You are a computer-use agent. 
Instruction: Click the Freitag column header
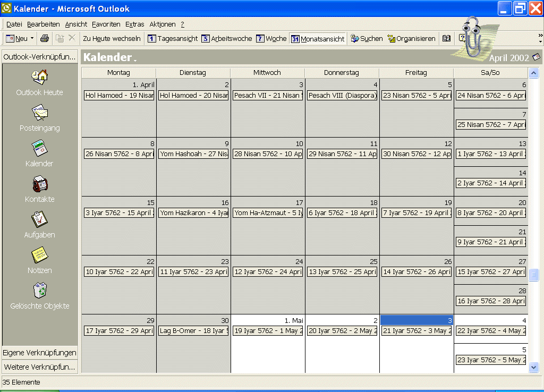[416, 72]
